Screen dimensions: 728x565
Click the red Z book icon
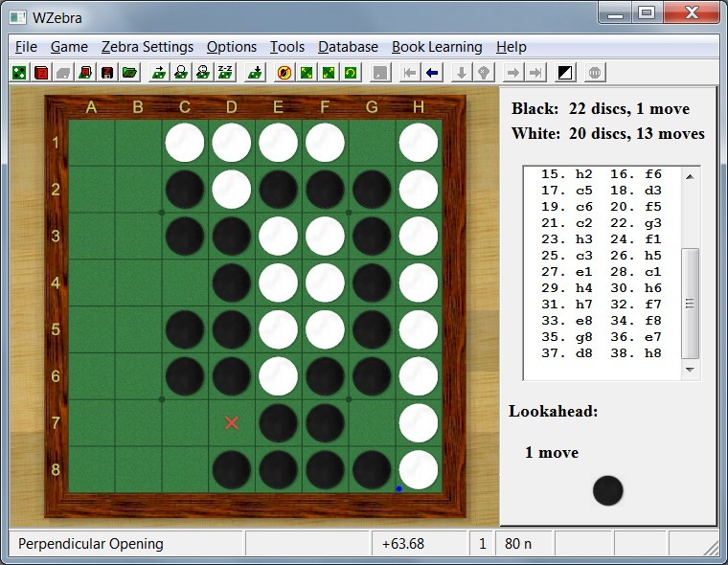(x=41, y=73)
